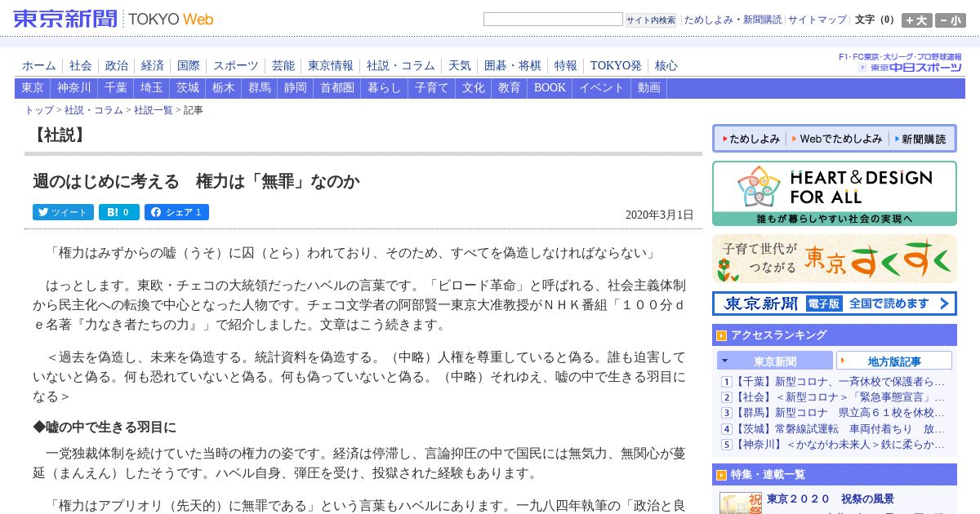Switch ranking to 地方版記事 tab

894,361
